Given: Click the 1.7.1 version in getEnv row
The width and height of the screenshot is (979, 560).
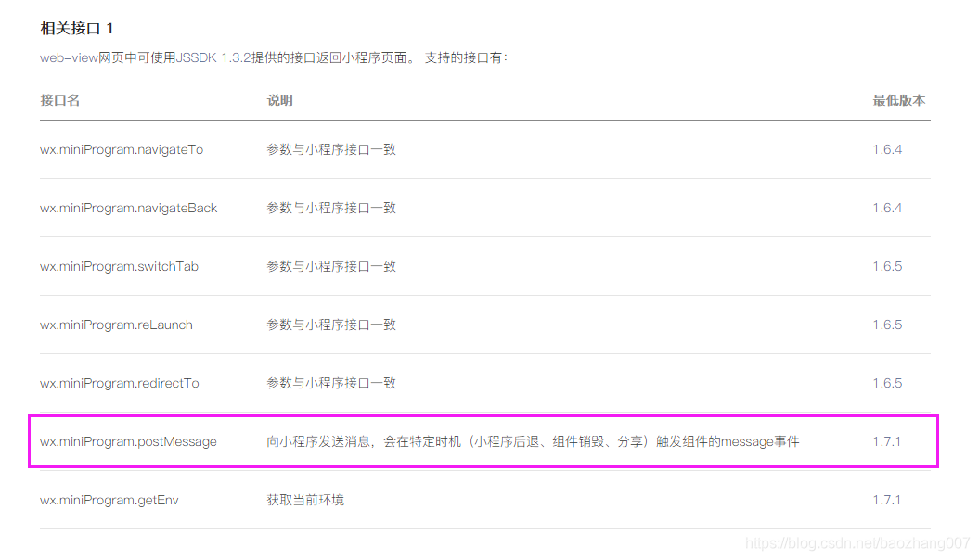Looking at the screenshot, I should (x=886, y=500).
